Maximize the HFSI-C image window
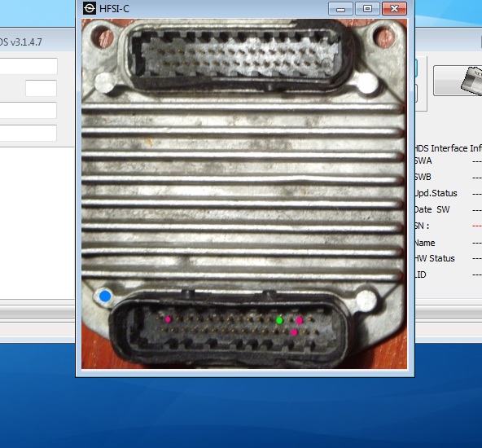Viewport: 482px width, 448px height. [367, 9]
